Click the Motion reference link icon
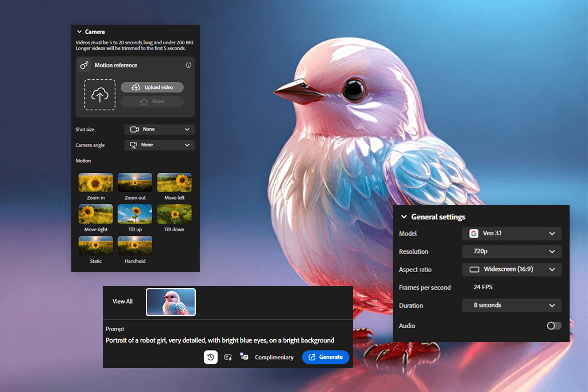Image resolution: width=588 pixels, height=392 pixels. point(84,65)
